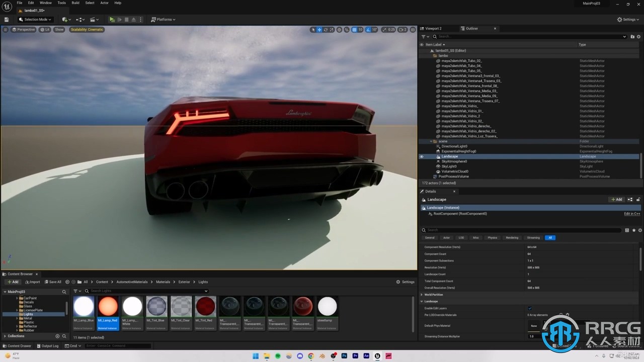This screenshot has width=644, height=362.
Task: Open Outliner filter options icon
Action: pos(425,37)
